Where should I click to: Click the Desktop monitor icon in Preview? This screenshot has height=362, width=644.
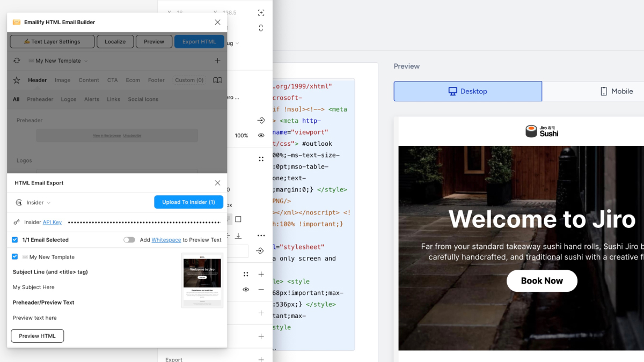(x=452, y=91)
